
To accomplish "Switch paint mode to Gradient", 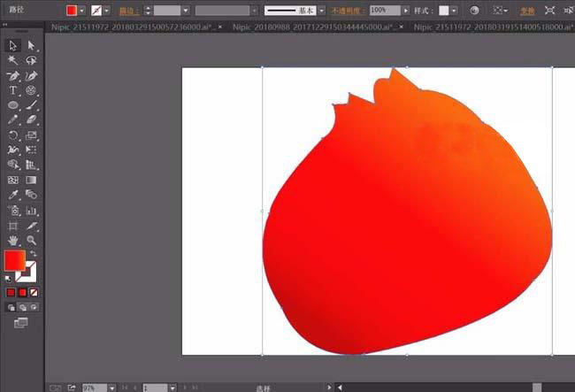I will 22,292.
